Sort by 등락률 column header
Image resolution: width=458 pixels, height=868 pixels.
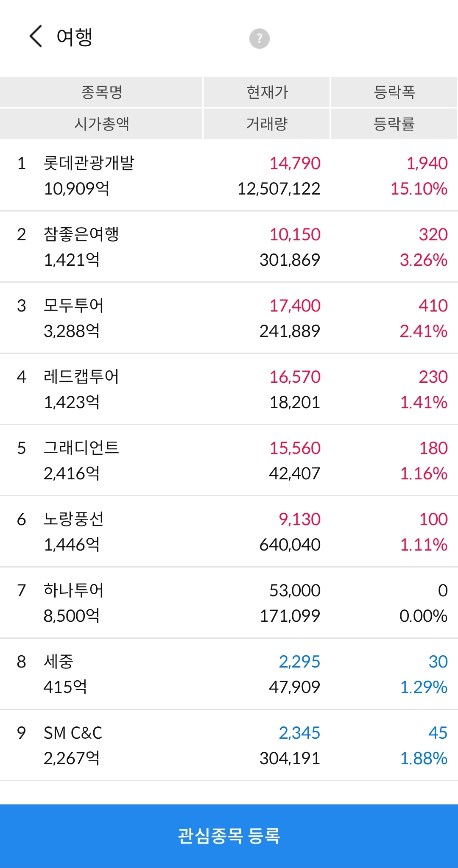point(394,124)
